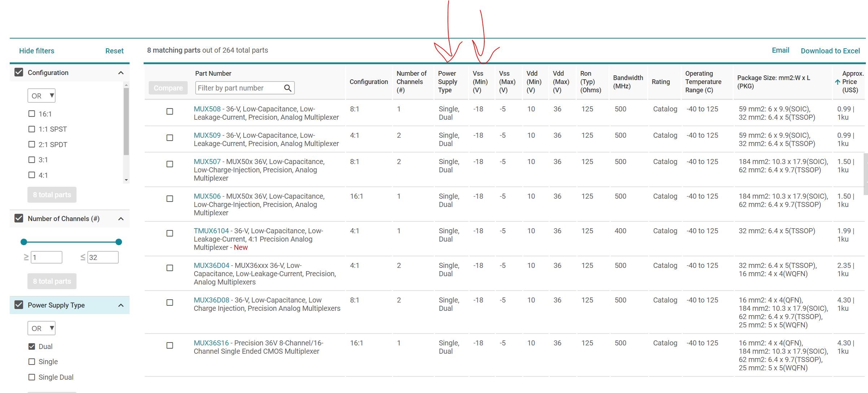Select the MUX36S16 row checkbox
The height and width of the screenshot is (393, 868).
pyautogui.click(x=170, y=345)
